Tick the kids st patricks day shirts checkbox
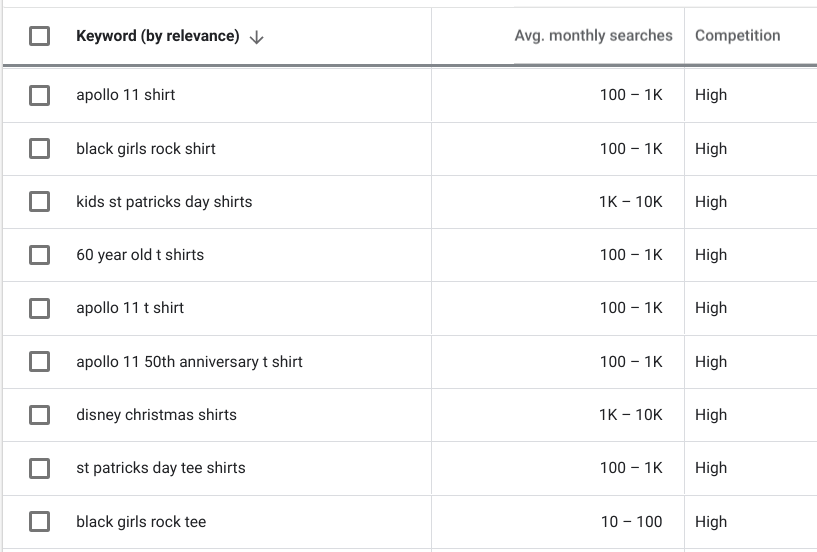This screenshot has height=552, width=817. point(40,202)
